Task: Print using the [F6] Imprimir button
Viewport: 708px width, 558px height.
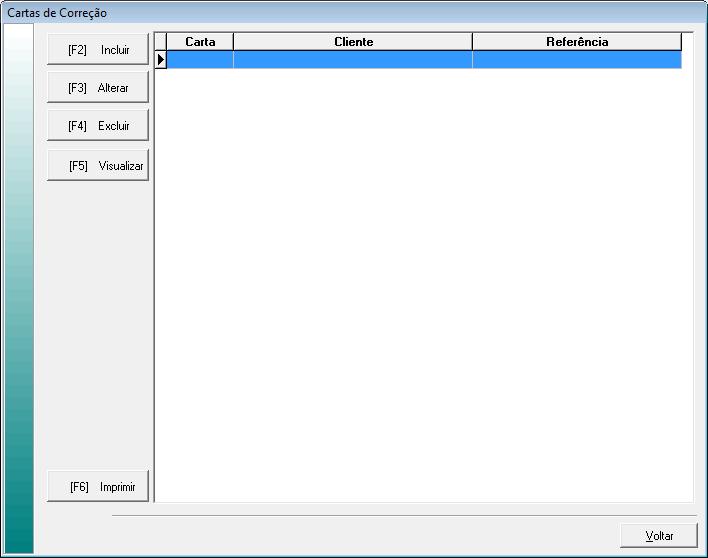Action: 98,487
